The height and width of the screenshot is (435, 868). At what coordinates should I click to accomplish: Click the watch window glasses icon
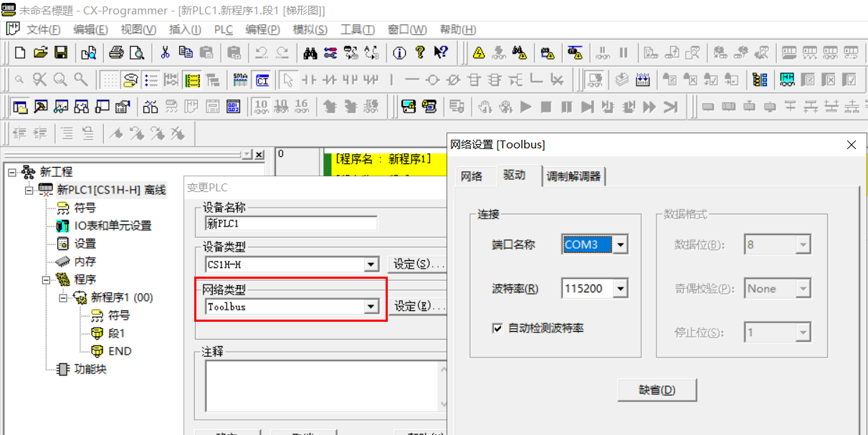point(61,107)
